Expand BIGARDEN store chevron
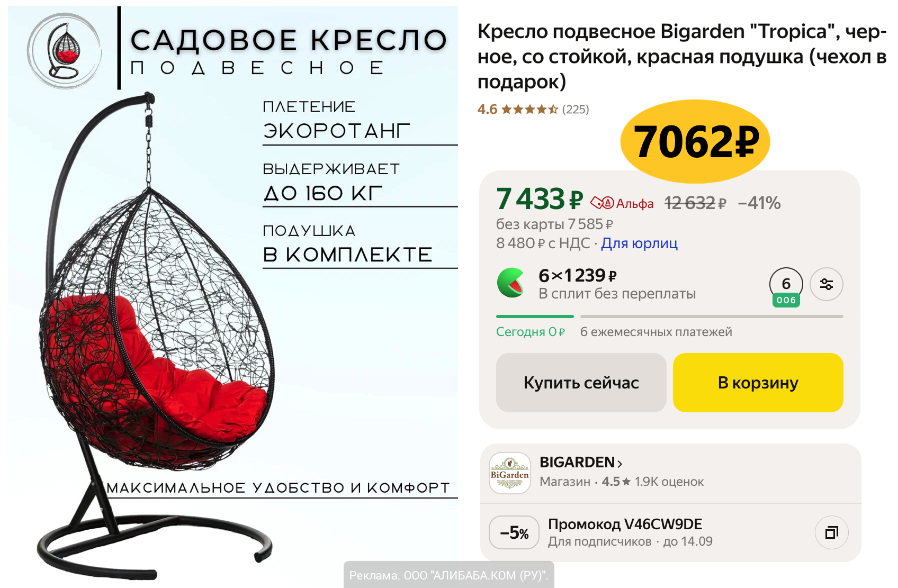 (x=620, y=464)
